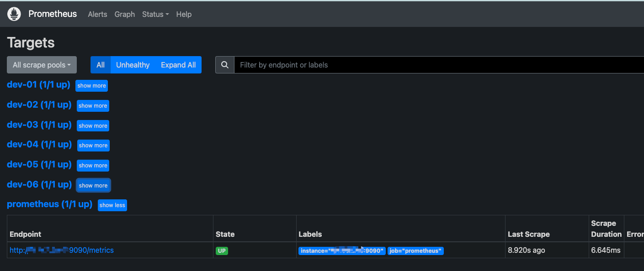644x271 pixels.
Task: Open the dev-02 (1/1 up) heading link
Action: point(39,104)
